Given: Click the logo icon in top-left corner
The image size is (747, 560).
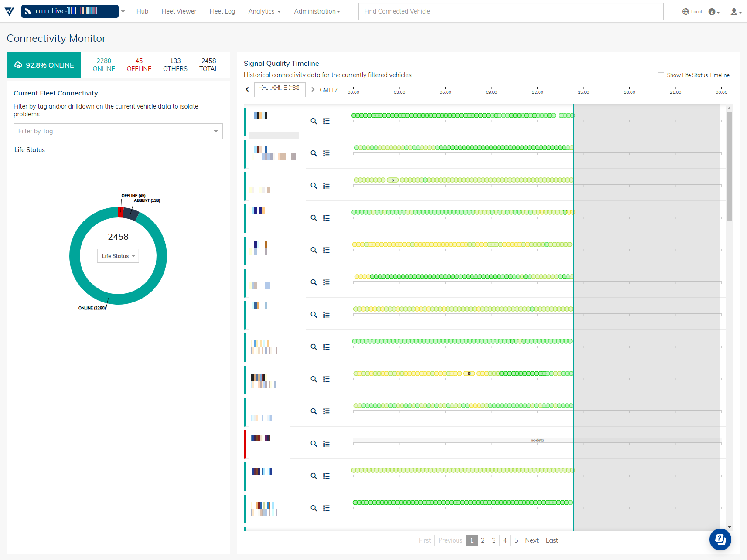Looking at the screenshot, I should (x=9, y=11).
